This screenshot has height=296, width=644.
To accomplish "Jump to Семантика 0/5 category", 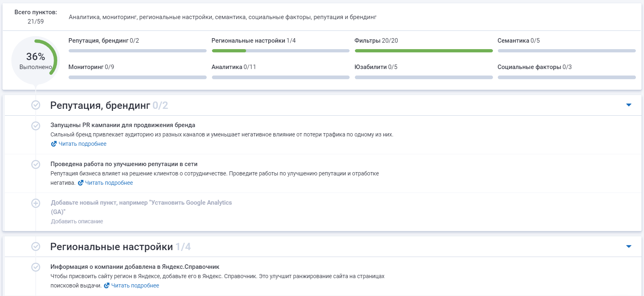I will pos(519,41).
